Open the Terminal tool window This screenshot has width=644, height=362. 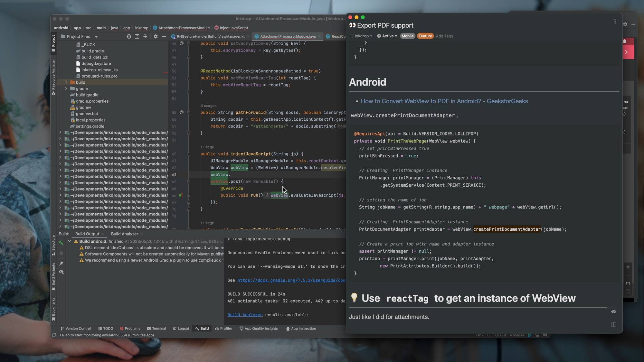pyautogui.click(x=157, y=329)
